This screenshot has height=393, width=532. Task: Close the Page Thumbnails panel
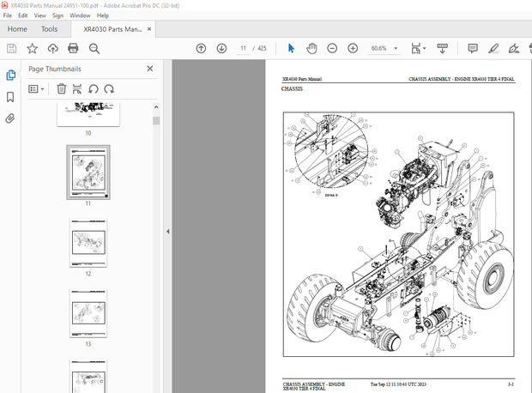pyautogui.click(x=149, y=68)
